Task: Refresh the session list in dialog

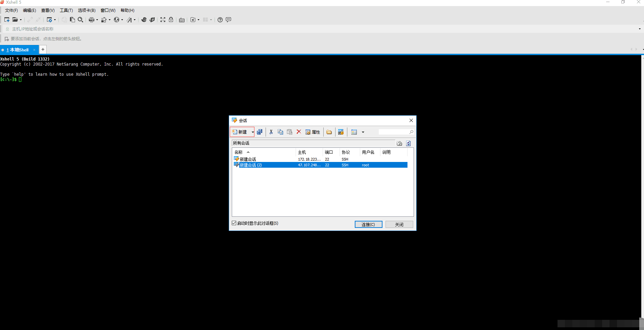Action: coord(408,143)
